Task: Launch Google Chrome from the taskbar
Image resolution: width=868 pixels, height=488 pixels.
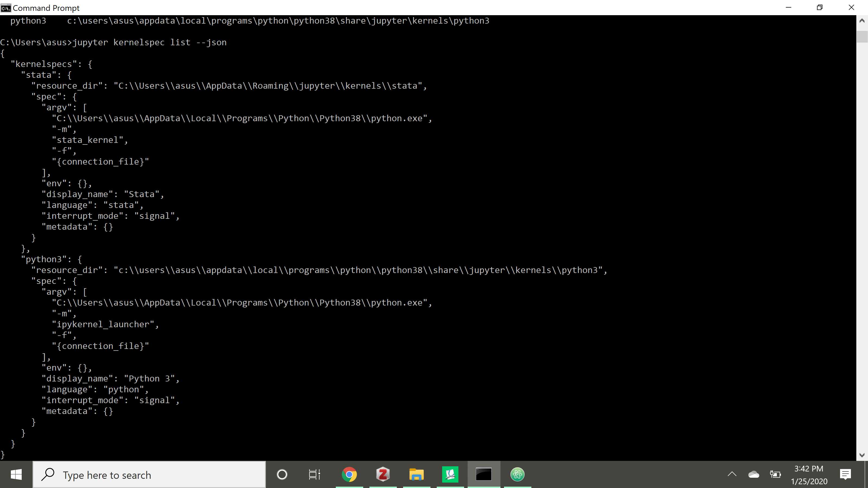Action: (x=349, y=475)
